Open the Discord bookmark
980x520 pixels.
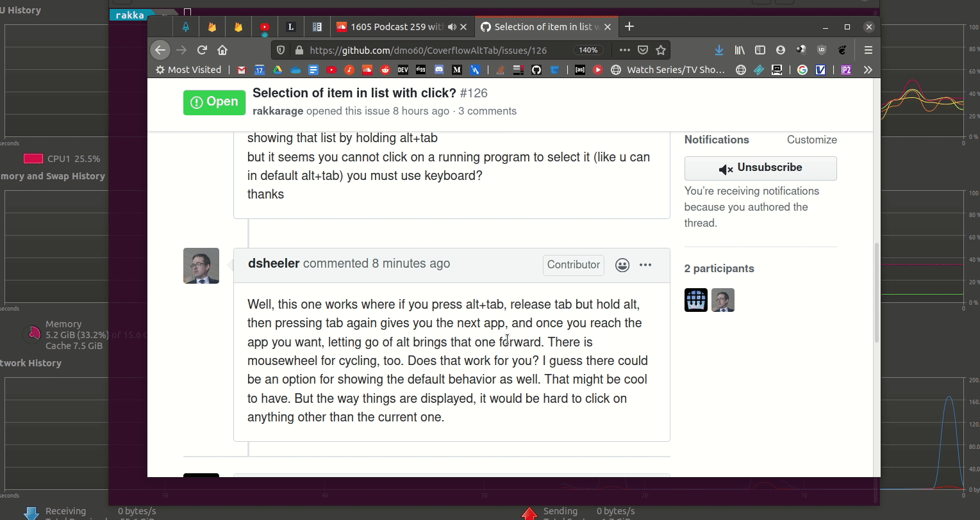click(x=438, y=70)
